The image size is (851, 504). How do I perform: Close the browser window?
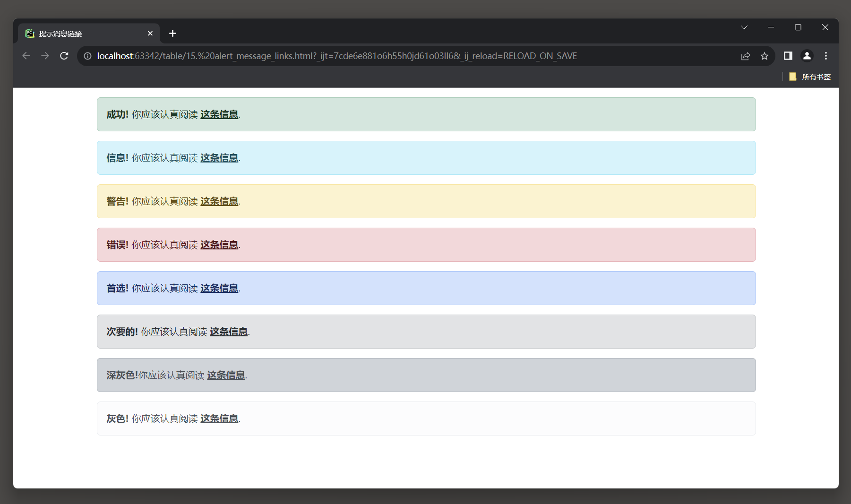[825, 27]
